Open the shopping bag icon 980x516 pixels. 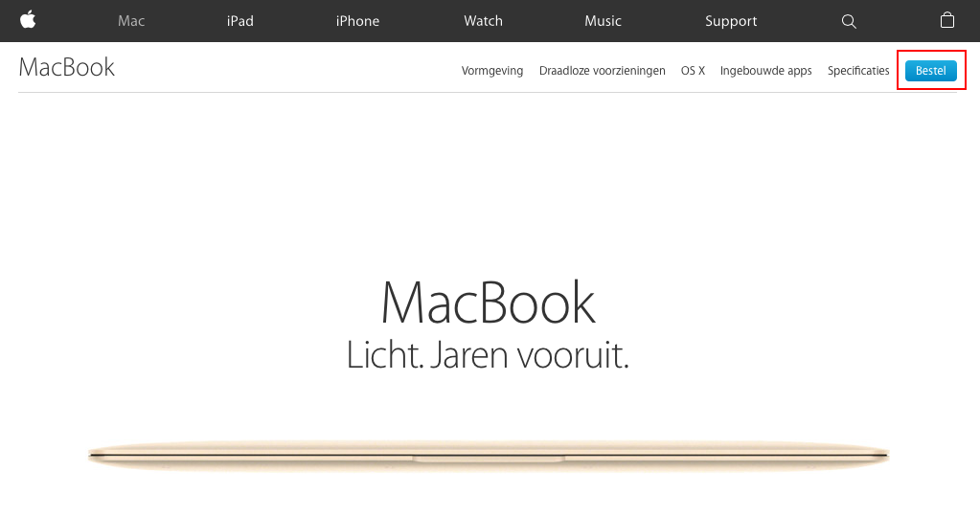[x=946, y=20]
